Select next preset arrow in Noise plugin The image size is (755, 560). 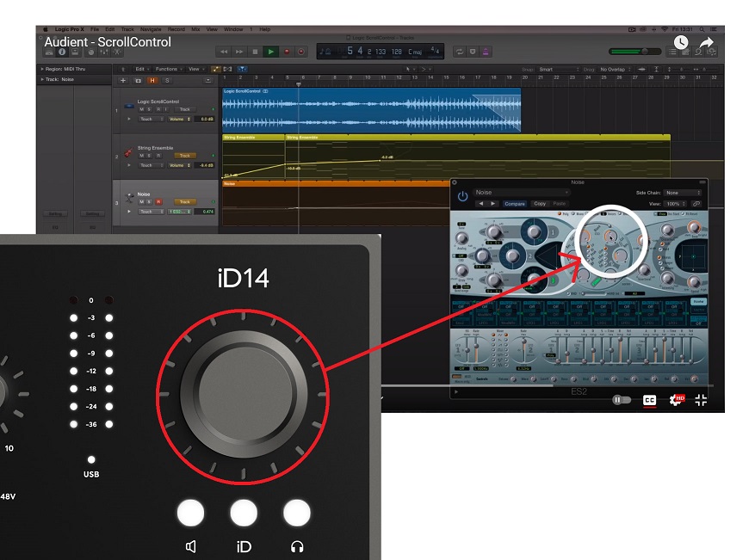click(x=492, y=204)
